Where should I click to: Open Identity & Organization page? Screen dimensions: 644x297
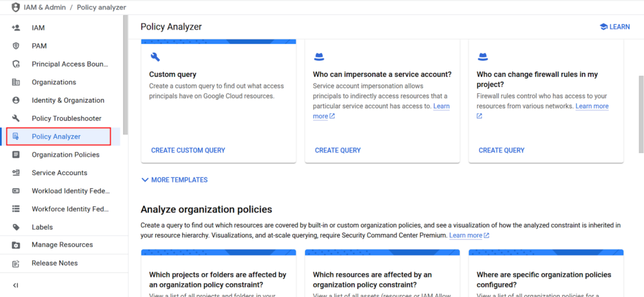click(x=68, y=100)
